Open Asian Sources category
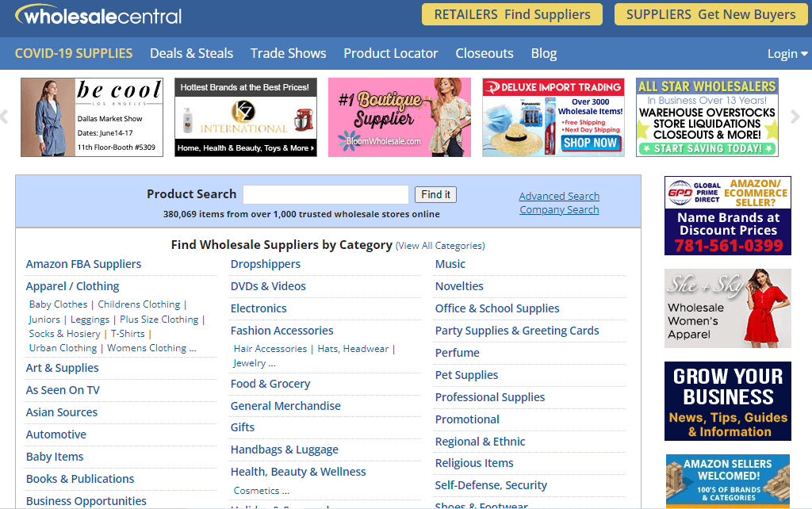The height and width of the screenshot is (509, 812). pos(62,413)
